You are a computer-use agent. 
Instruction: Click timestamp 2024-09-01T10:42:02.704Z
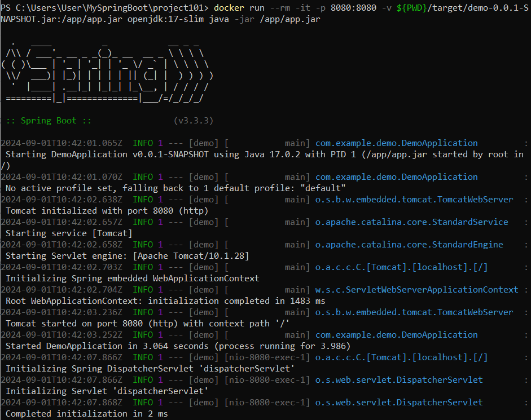coord(62,290)
